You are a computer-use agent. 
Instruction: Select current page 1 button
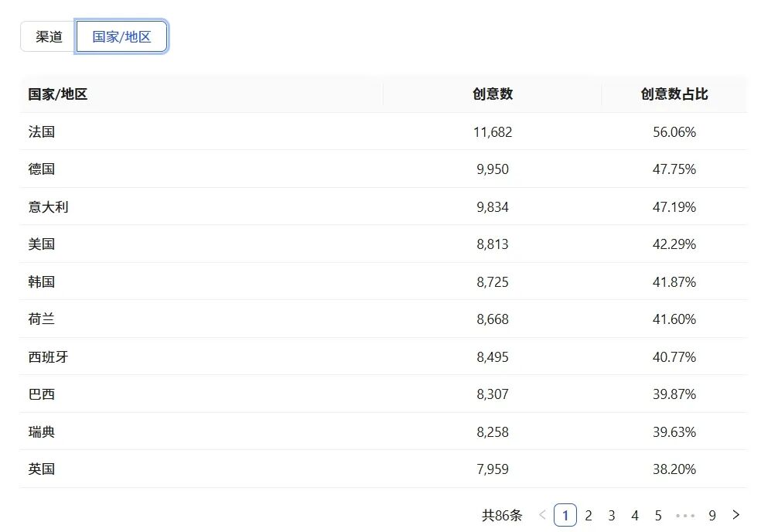565,516
